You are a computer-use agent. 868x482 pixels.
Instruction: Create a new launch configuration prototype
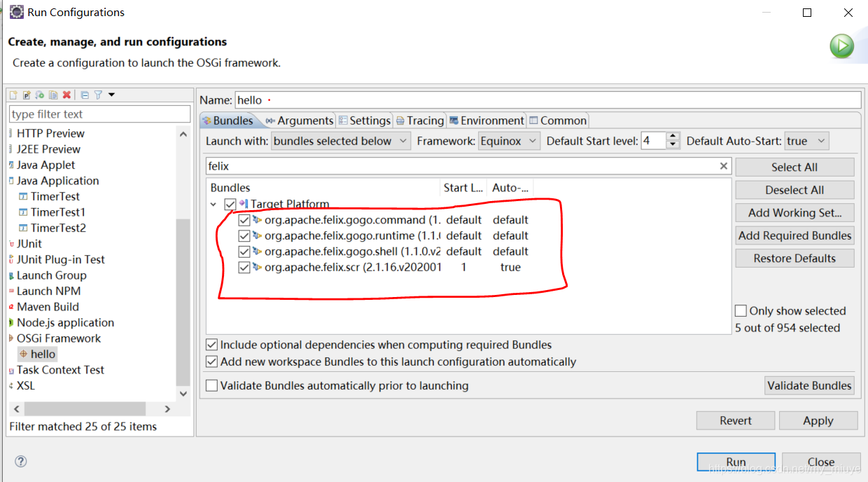(27, 95)
